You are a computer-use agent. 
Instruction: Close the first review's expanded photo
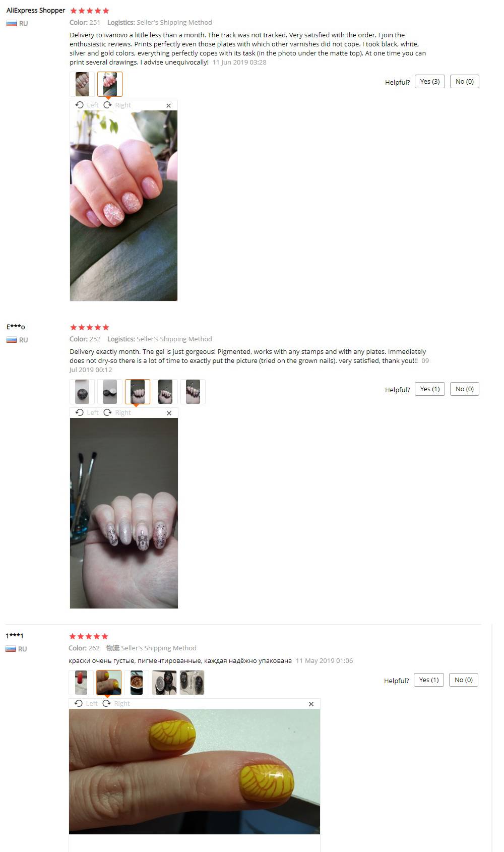(168, 105)
